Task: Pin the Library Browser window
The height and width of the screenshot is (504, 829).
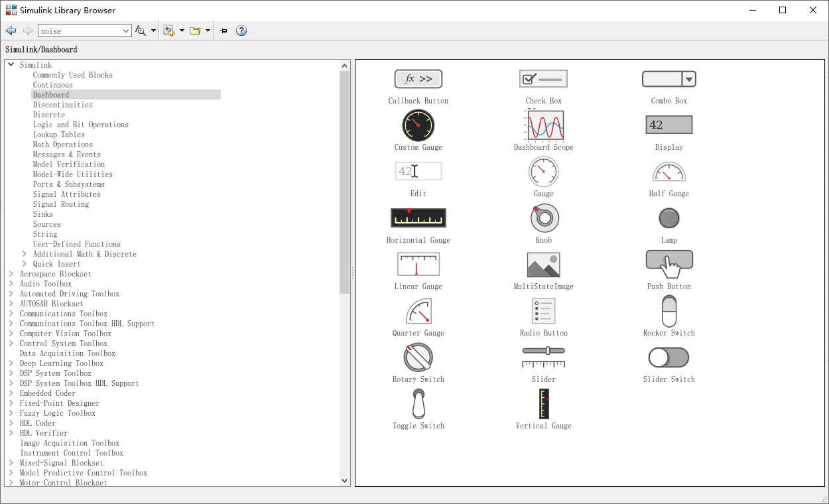Action: (222, 30)
